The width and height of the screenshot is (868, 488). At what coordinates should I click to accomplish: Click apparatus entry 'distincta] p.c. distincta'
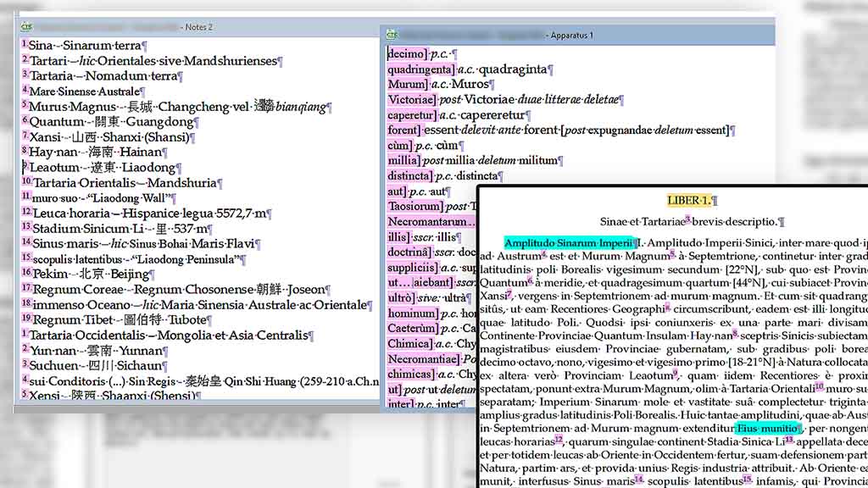point(444,176)
